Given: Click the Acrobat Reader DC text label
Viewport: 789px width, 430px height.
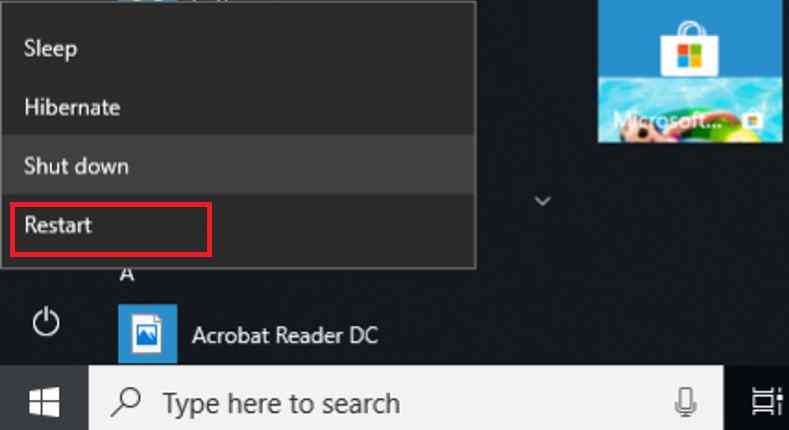Looking at the screenshot, I should [285, 335].
